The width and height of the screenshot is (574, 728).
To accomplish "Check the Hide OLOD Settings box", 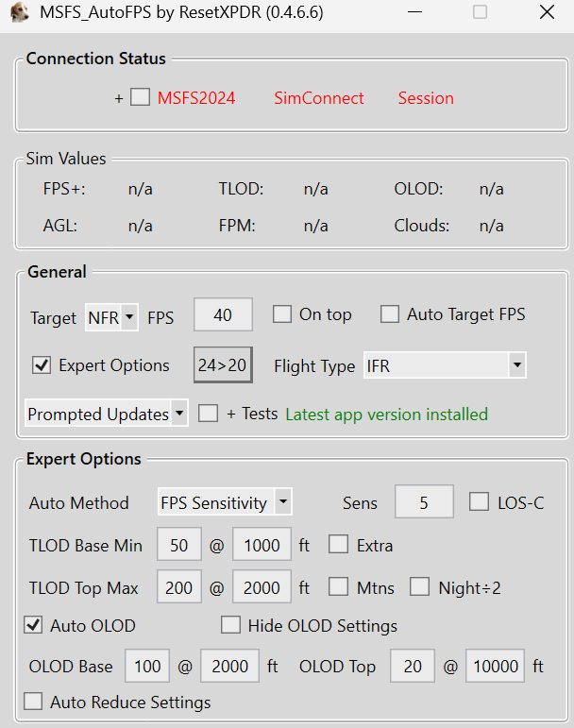I will (230, 625).
